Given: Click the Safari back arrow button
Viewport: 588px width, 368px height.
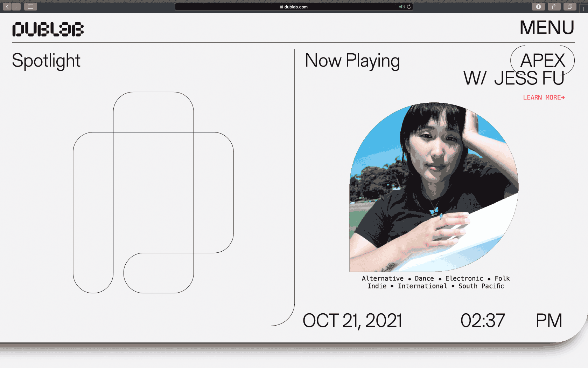Looking at the screenshot, I should [7, 7].
